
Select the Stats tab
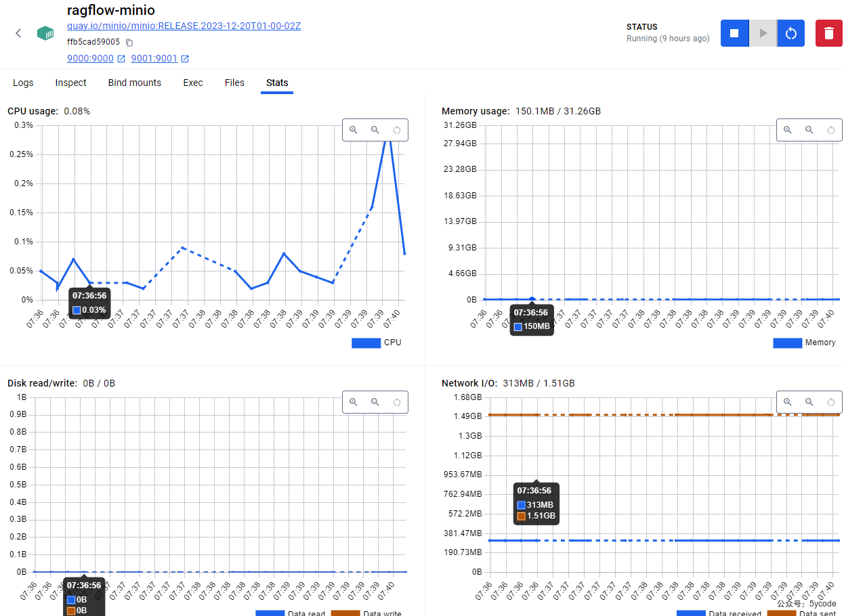coord(277,83)
